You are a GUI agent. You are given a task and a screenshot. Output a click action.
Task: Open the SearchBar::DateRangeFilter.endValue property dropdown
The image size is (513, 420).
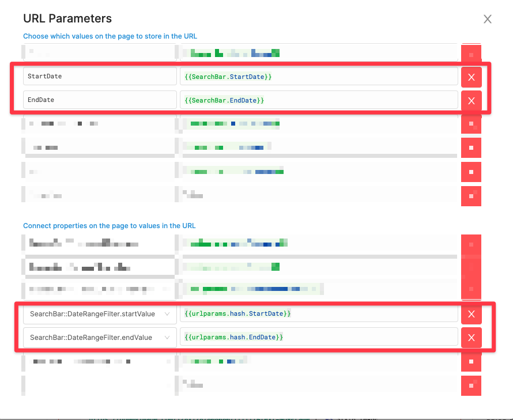[x=168, y=338]
